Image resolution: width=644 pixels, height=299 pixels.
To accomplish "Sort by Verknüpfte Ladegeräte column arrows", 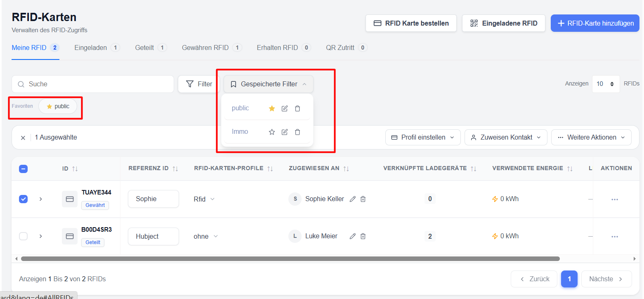I will pyautogui.click(x=474, y=168).
